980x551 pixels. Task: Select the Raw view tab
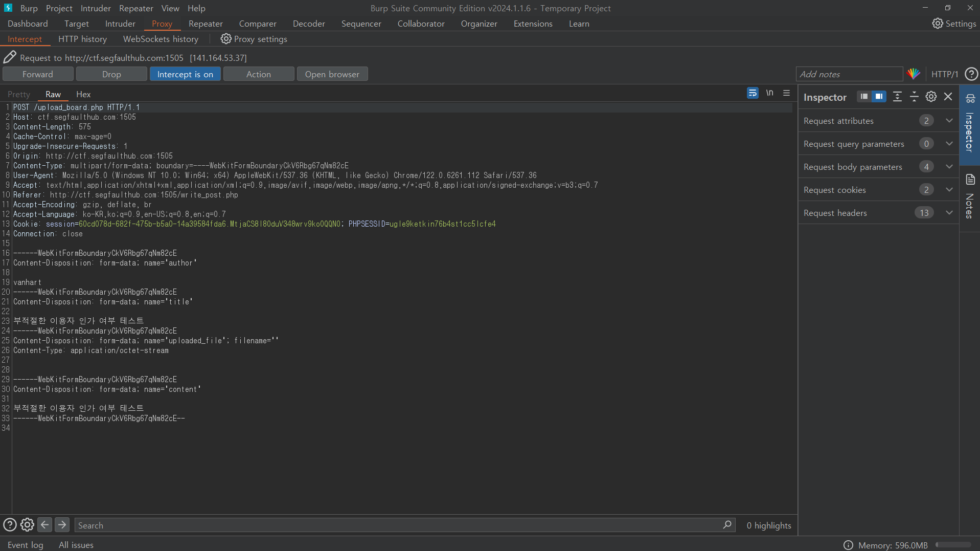coord(53,94)
